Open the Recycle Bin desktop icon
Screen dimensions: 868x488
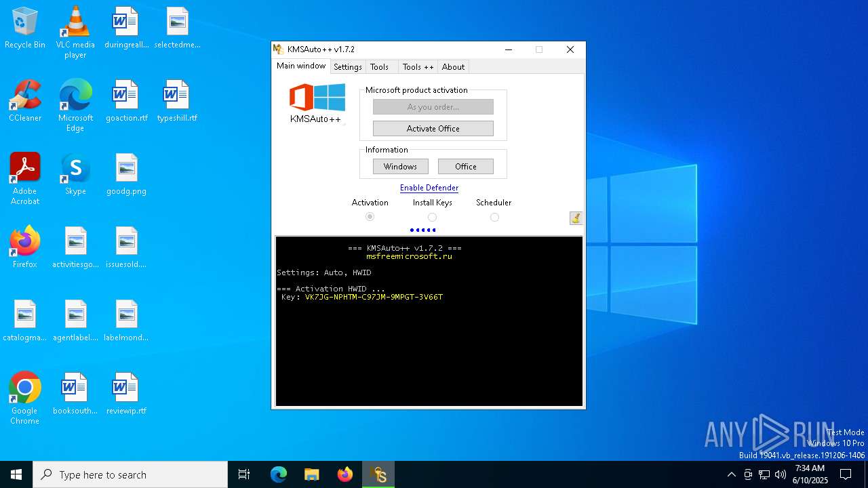point(25,28)
